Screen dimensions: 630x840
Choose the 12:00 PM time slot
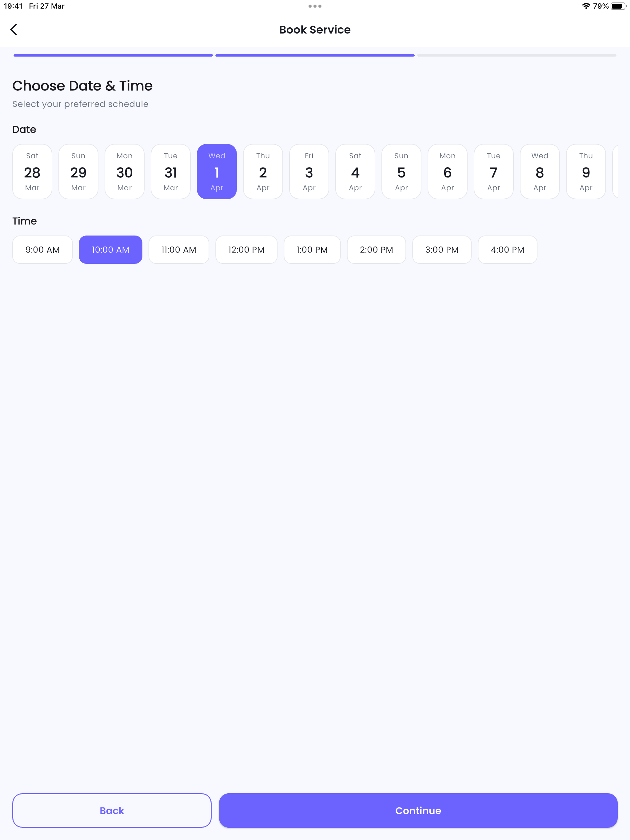[x=247, y=249]
